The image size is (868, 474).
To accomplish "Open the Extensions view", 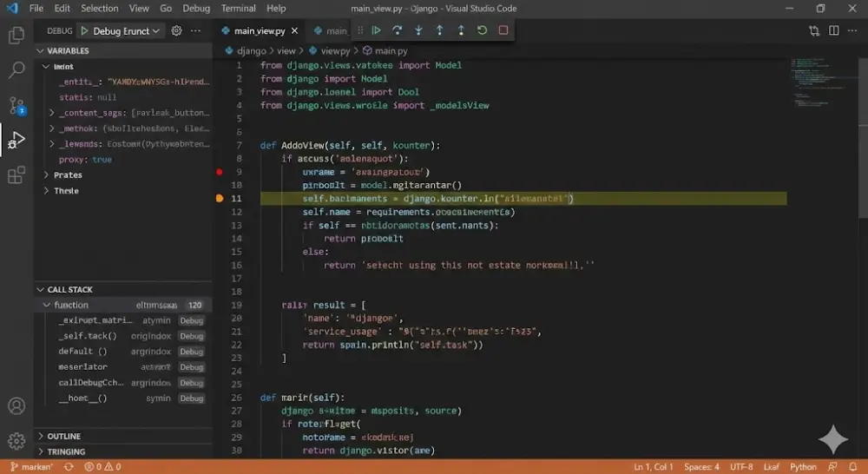I will (x=16, y=175).
